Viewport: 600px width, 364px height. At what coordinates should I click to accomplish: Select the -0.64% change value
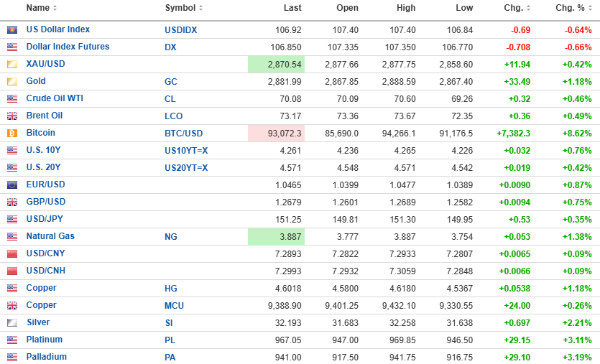pyautogui.click(x=578, y=30)
